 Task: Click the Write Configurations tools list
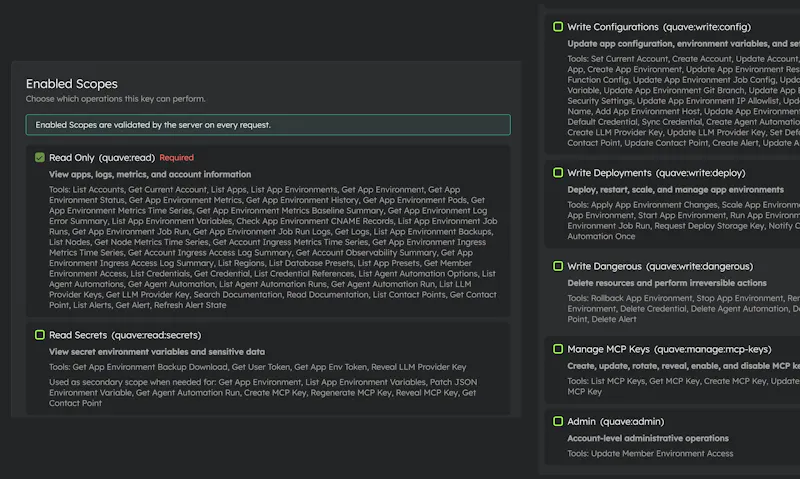coord(684,101)
